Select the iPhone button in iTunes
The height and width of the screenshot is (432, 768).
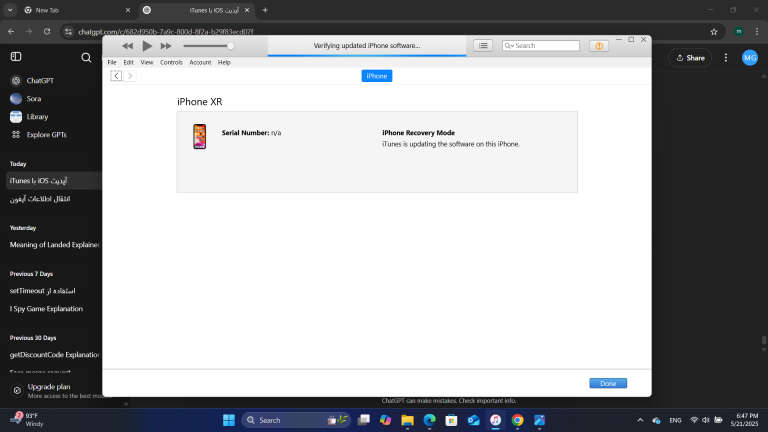(x=377, y=76)
